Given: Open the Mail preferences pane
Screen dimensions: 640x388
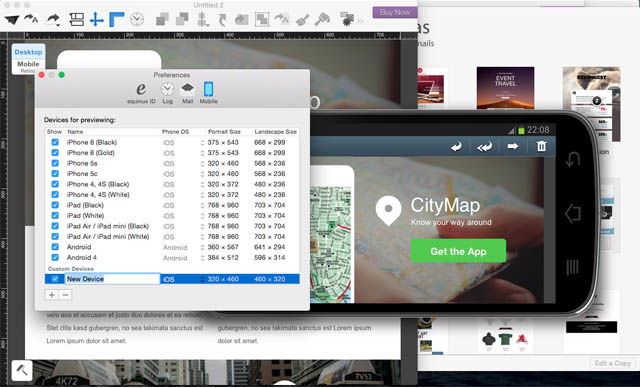Looking at the screenshot, I should pyautogui.click(x=187, y=93).
